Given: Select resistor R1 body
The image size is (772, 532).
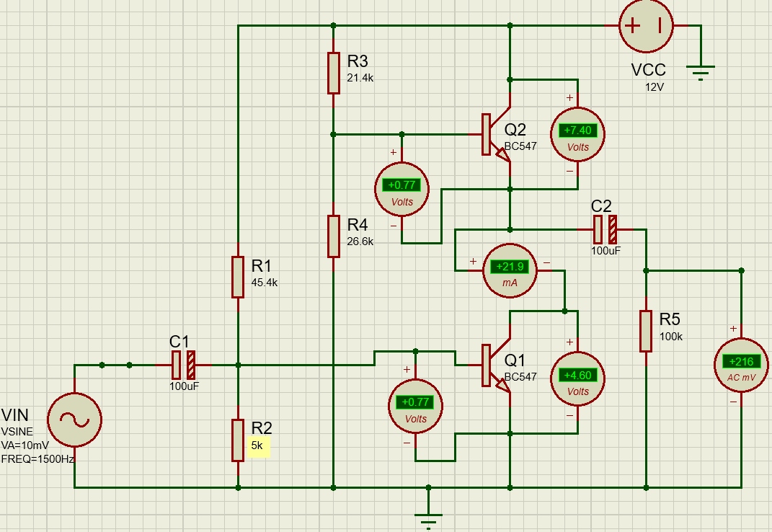Looking at the screenshot, I should tap(238, 278).
